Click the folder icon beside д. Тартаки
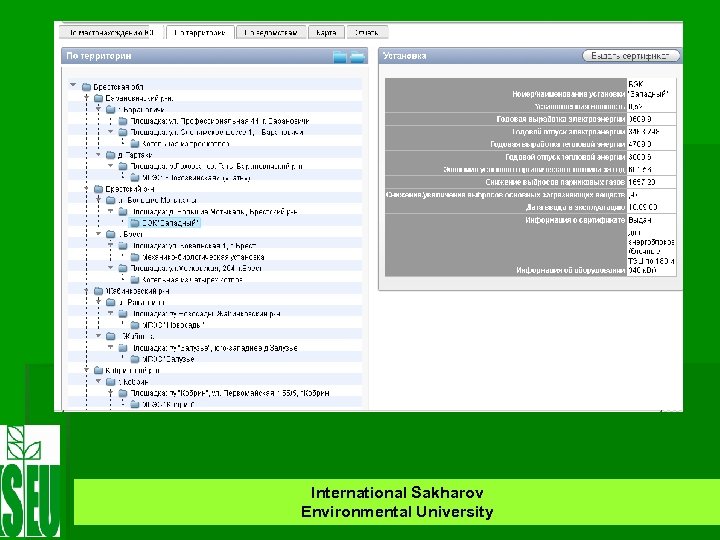The height and width of the screenshot is (540, 720). click(x=111, y=155)
